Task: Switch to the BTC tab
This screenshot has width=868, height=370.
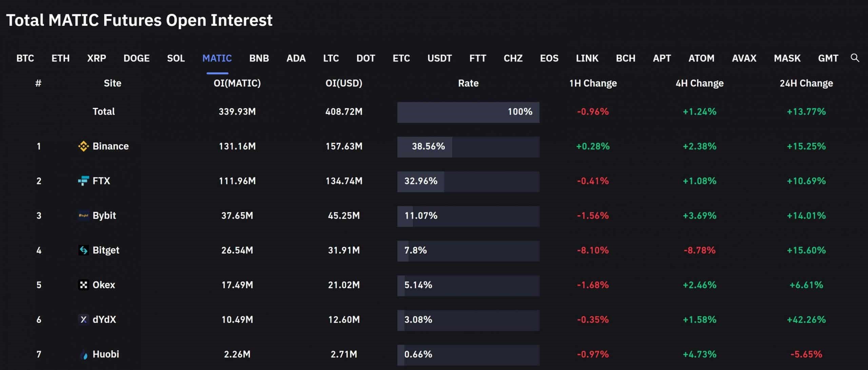Action: [x=25, y=58]
